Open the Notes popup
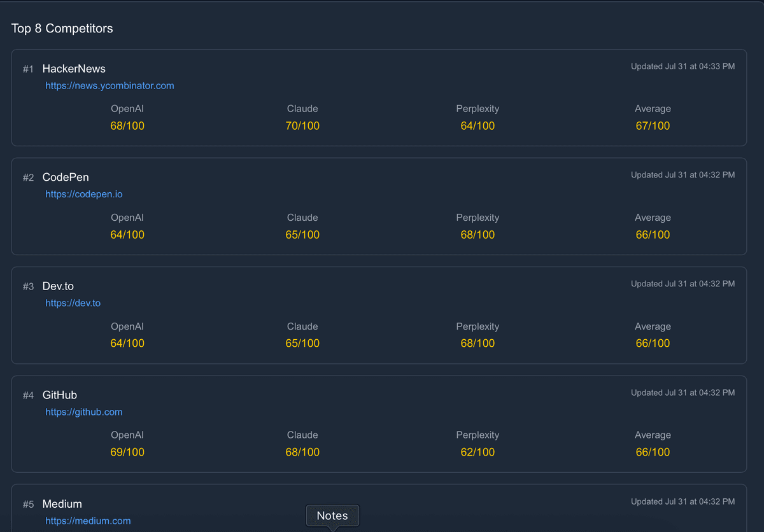Image resolution: width=764 pixels, height=532 pixels. pyautogui.click(x=332, y=515)
